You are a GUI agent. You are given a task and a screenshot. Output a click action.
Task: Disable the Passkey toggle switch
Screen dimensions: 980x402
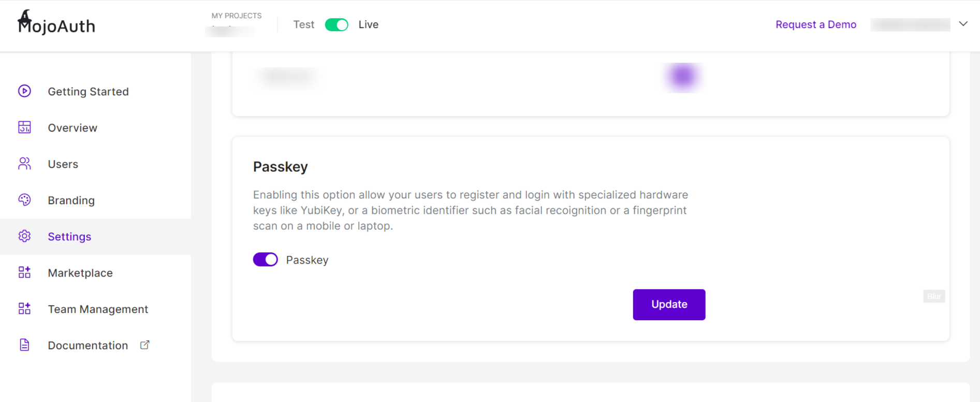266,260
